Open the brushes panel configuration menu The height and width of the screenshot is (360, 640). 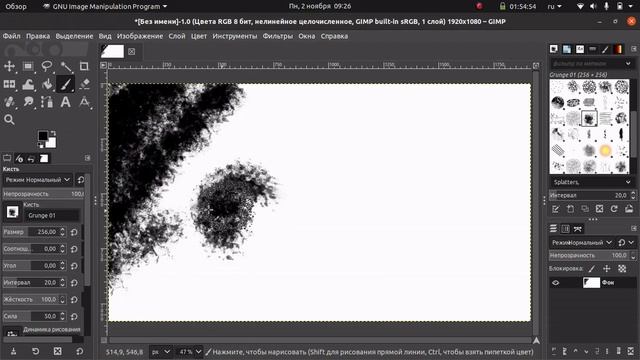tap(633, 49)
